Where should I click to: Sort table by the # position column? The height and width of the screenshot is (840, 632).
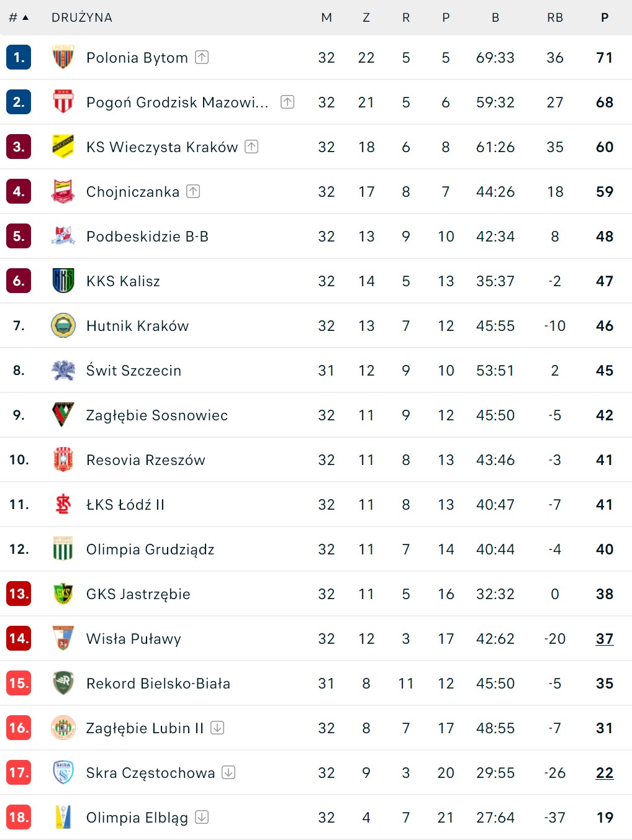click(x=19, y=17)
